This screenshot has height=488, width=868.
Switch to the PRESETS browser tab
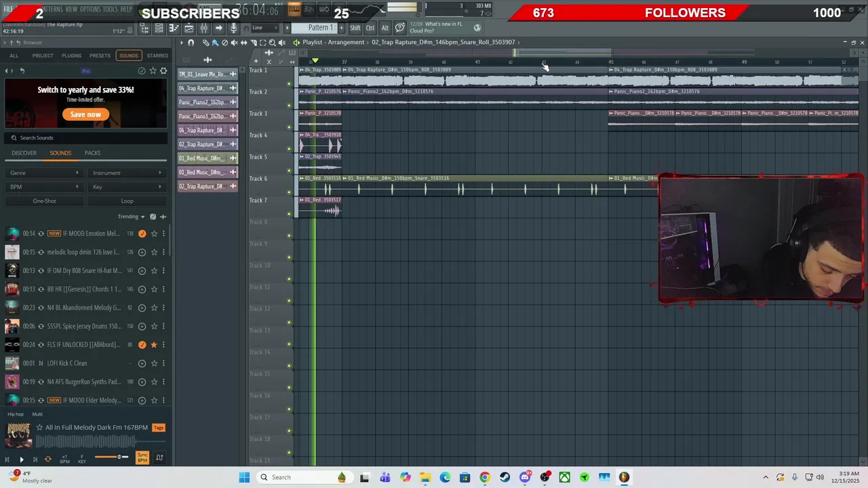100,56
